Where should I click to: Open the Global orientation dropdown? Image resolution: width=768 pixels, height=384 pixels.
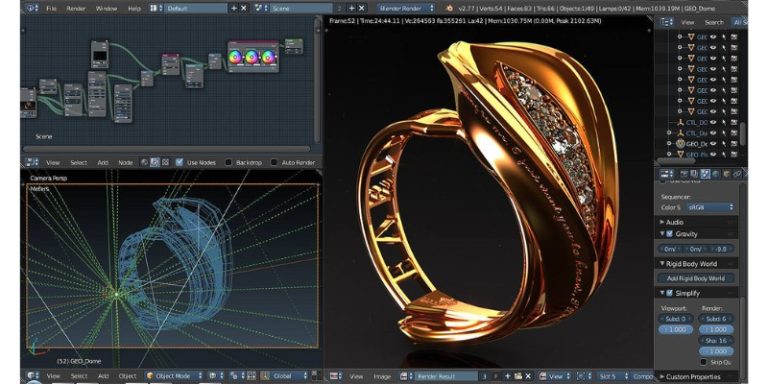[x=285, y=376]
